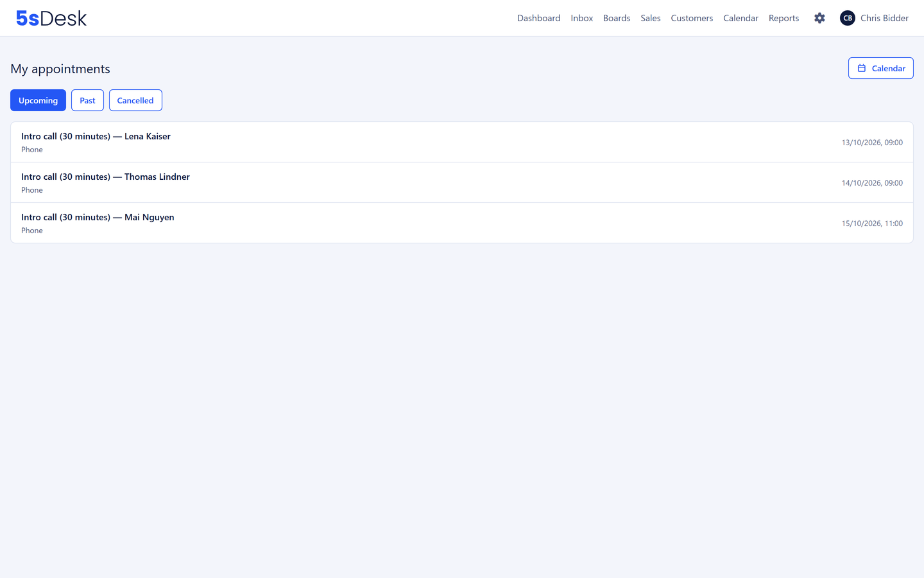Open the settings gear icon
Viewport: 924px width, 578px height.
click(819, 18)
